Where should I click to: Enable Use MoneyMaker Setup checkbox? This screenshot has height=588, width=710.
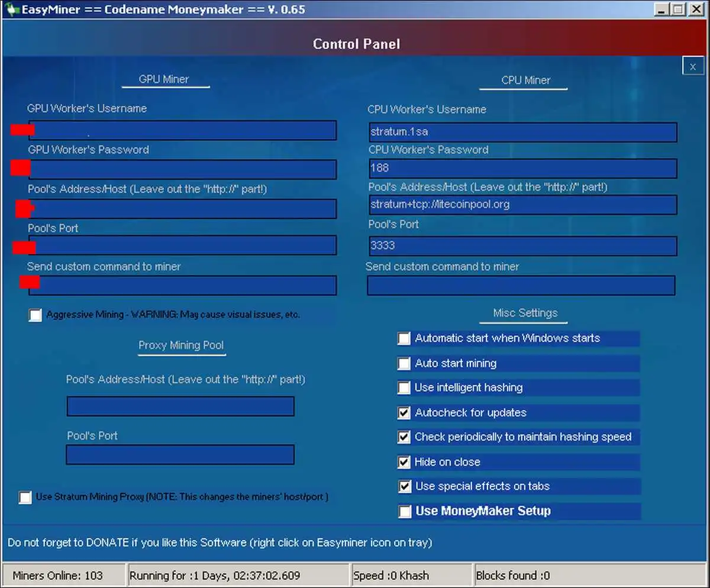(404, 511)
